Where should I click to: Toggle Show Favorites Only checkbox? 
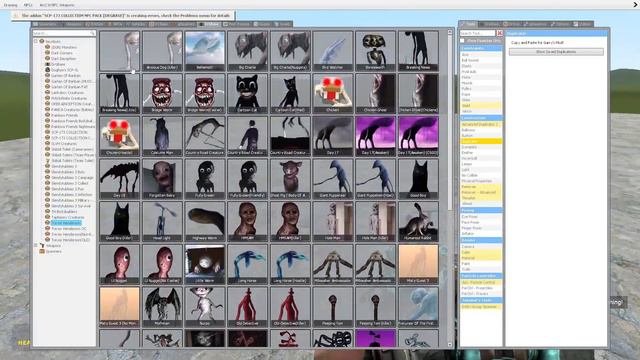pyautogui.click(x=462, y=41)
